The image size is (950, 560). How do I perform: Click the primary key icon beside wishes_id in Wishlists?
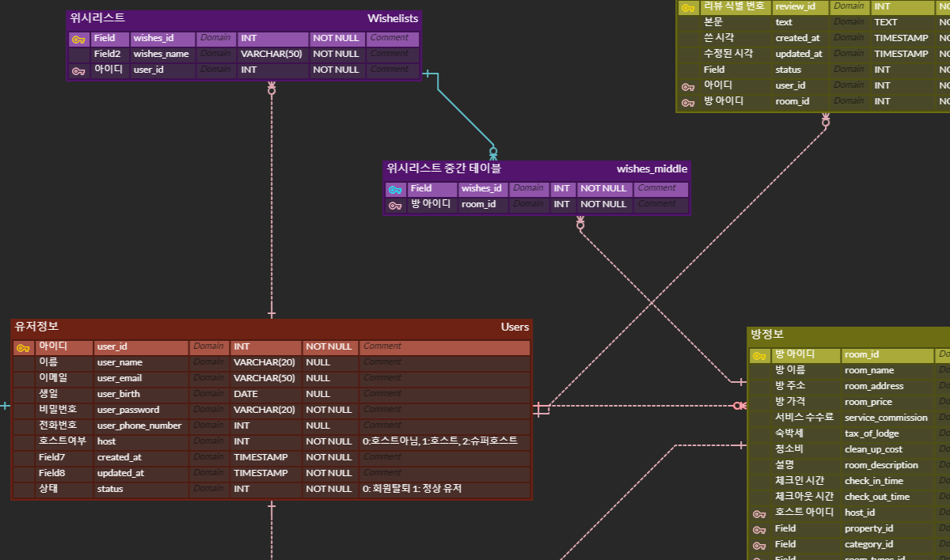pyautogui.click(x=78, y=39)
